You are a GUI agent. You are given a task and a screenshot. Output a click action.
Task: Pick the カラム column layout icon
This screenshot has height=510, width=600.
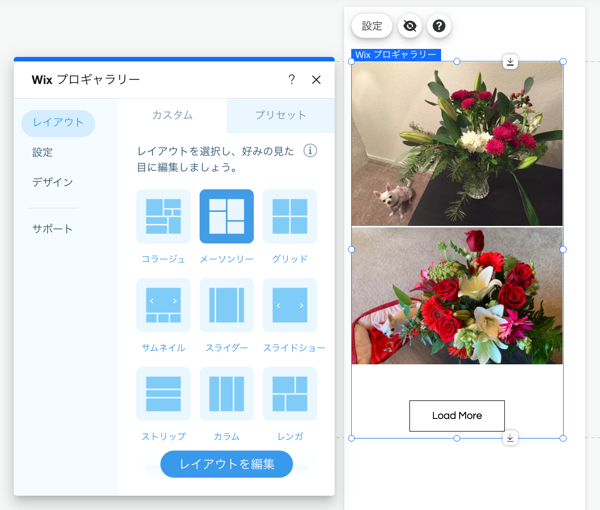click(227, 394)
